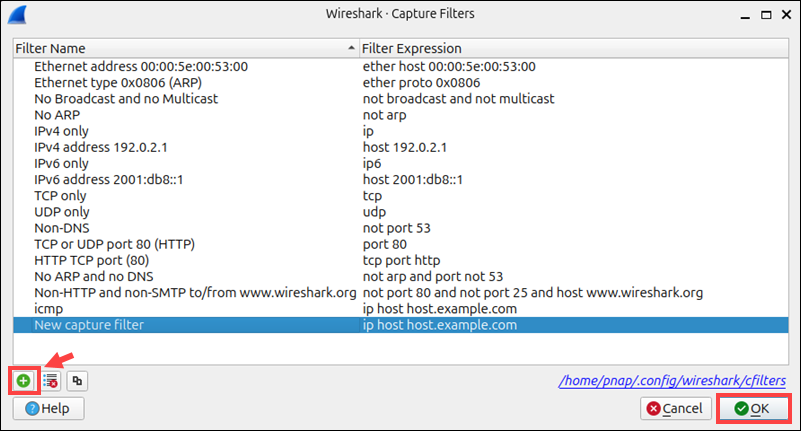
Task: Click the 'tcp' expression cell
Action: pos(372,196)
